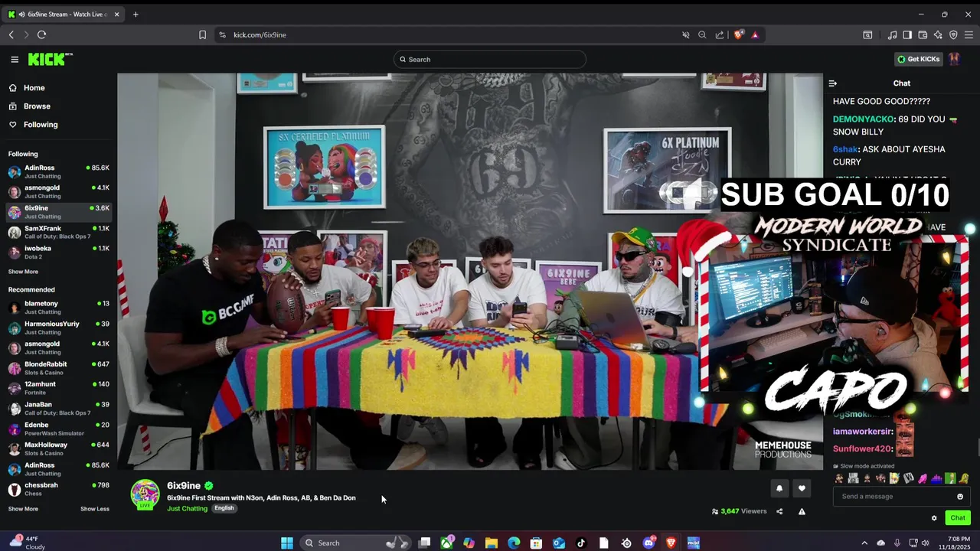This screenshot has height=551, width=980.
Task: Click share page icon in address bar
Action: coord(720,34)
